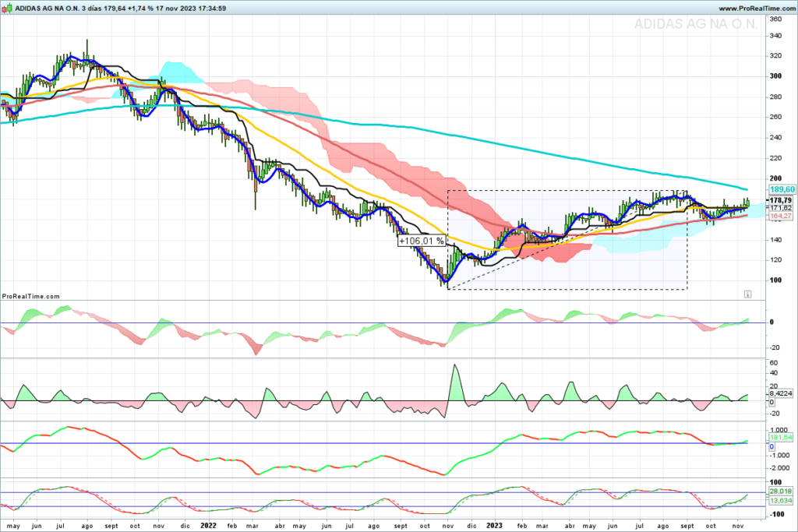Click the 171,62 price label

click(781, 208)
